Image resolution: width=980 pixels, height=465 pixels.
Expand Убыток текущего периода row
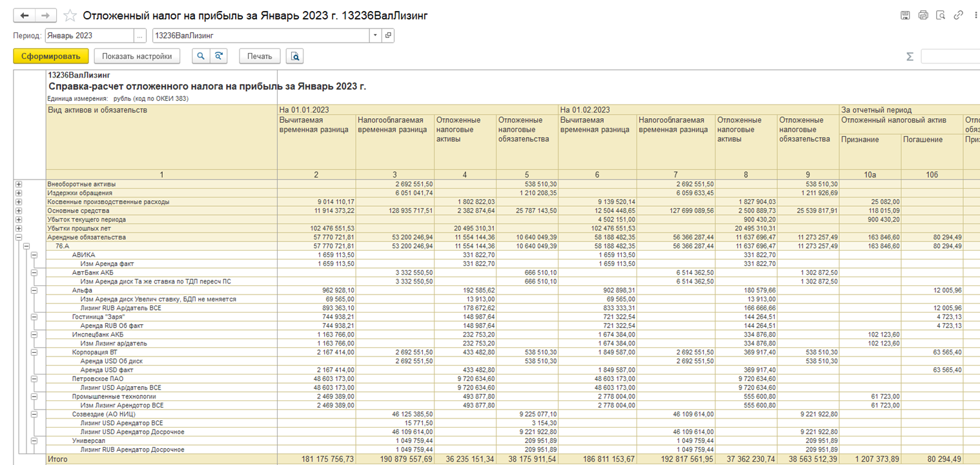tap(19, 220)
